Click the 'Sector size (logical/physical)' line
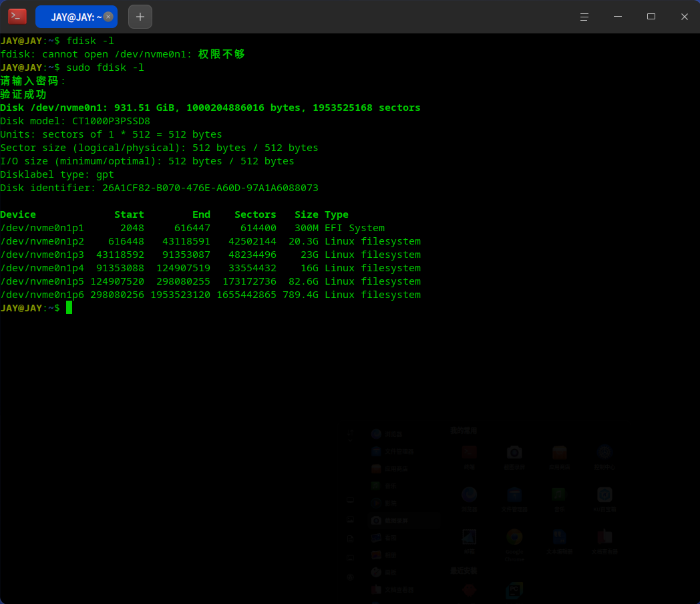Image resolution: width=700 pixels, height=604 pixels. click(x=160, y=148)
